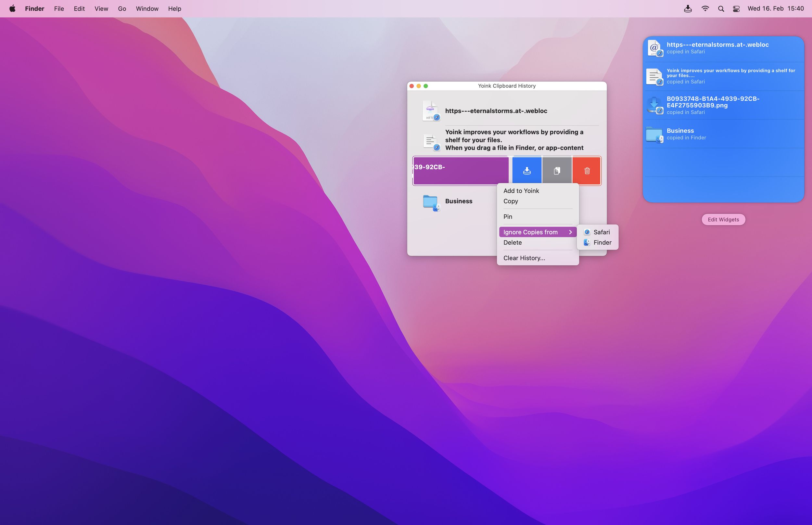Click the Finder icon in the Ignore submenu
Image resolution: width=812 pixels, height=525 pixels.
point(587,243)
